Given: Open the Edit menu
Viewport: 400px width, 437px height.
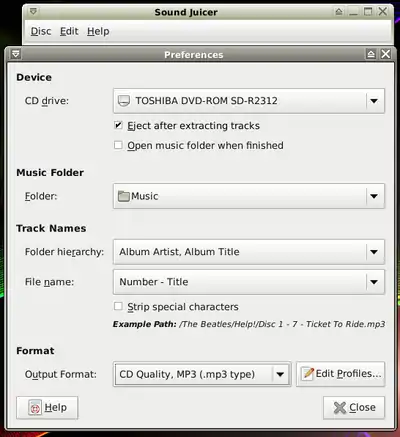Looking at the screenshot, I should [x=69, y=31].
